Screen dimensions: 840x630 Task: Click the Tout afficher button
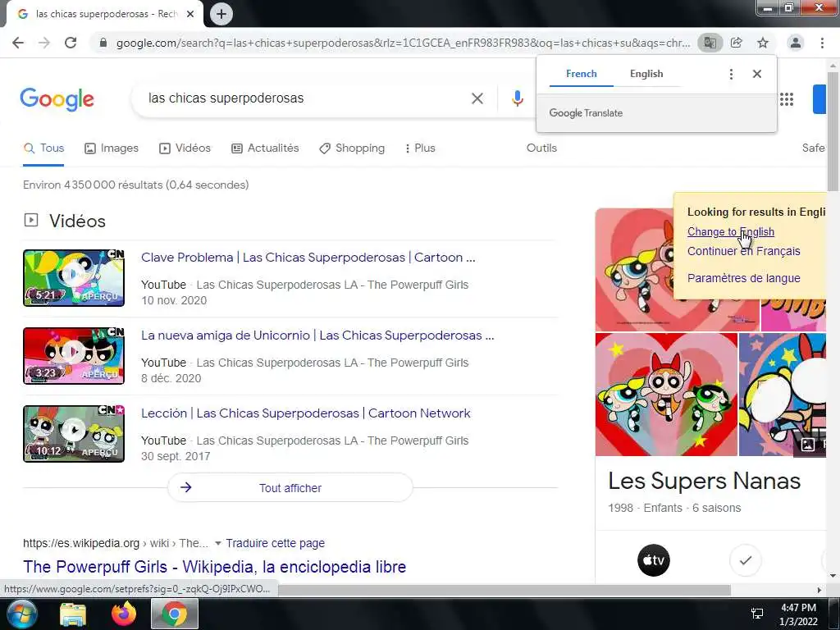[290, 487]
